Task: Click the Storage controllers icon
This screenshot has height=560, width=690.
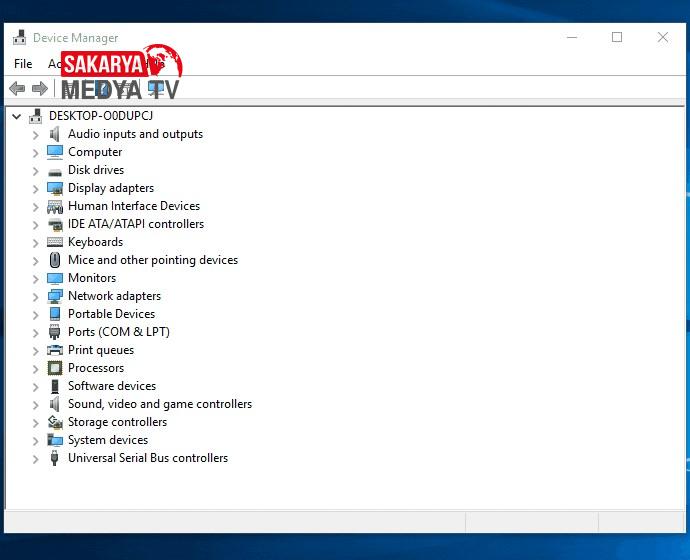Action: (x=55, y=422)
